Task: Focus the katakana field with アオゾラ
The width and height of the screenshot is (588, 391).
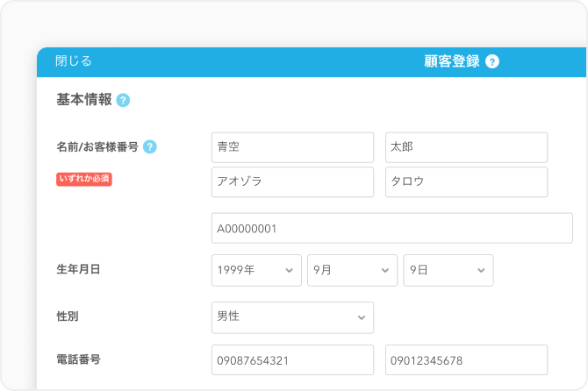Action: point(292,182)
